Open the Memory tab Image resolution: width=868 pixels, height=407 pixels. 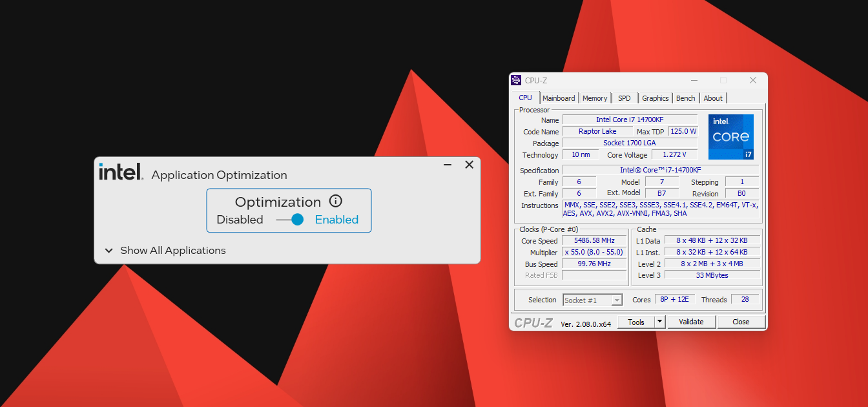(595, 98)
